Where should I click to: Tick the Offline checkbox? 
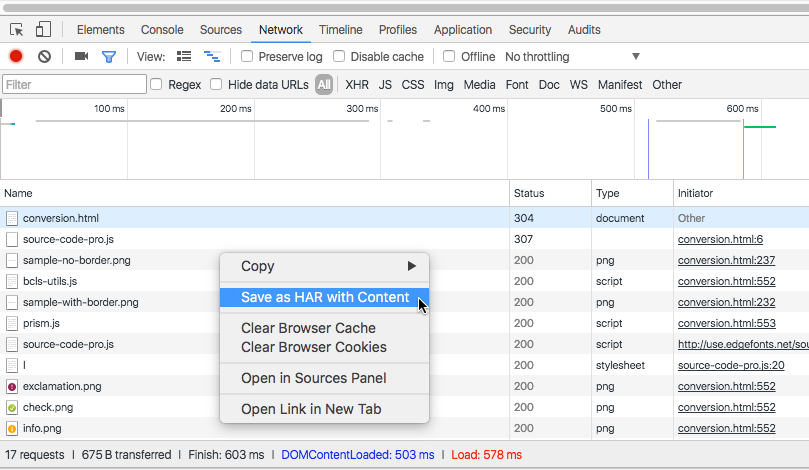[449, 57]
